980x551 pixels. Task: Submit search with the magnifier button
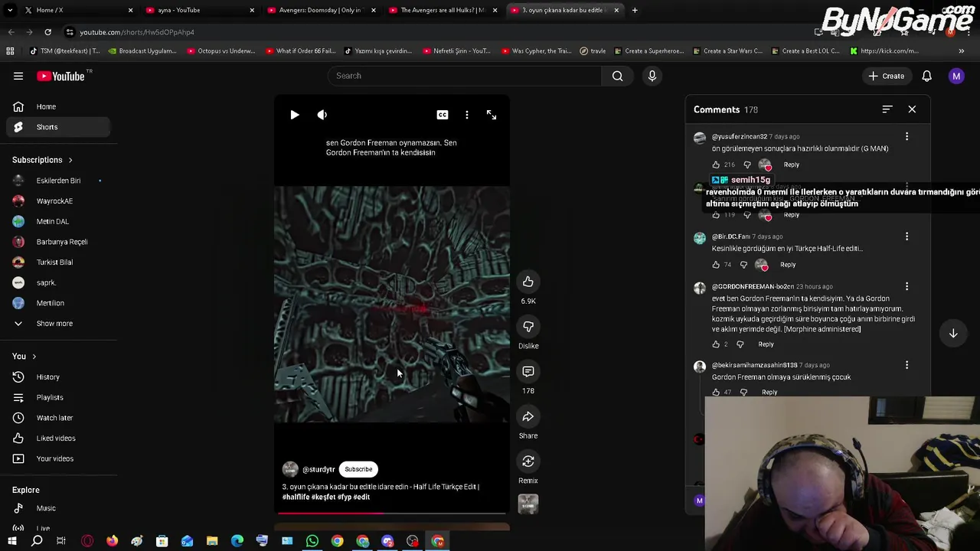point(618,76)
